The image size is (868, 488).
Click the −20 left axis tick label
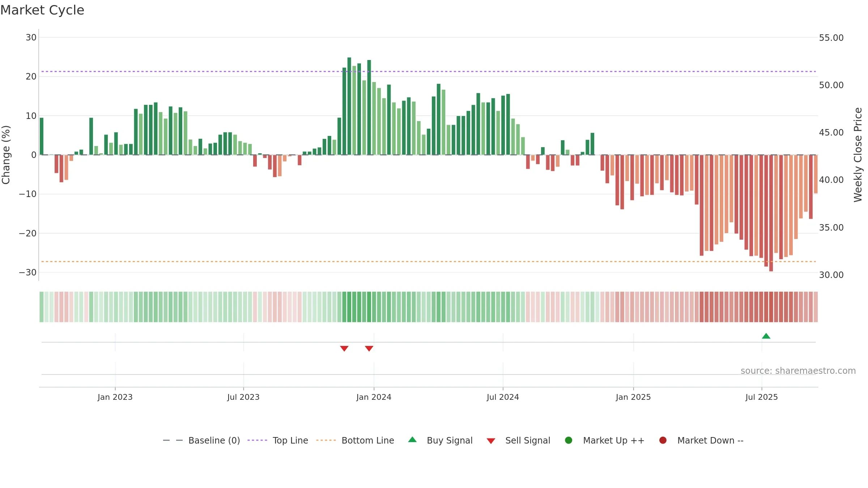coord(28,233)
